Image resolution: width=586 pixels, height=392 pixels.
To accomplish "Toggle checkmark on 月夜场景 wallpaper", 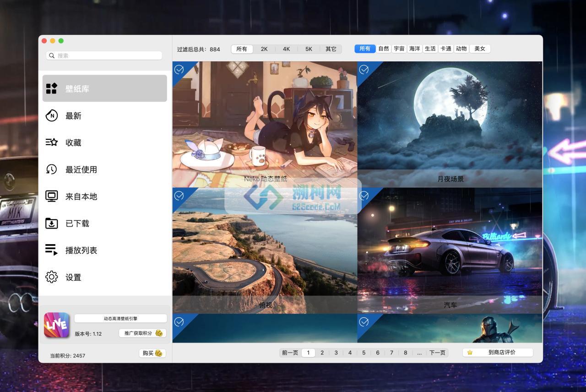I will 364,69.
